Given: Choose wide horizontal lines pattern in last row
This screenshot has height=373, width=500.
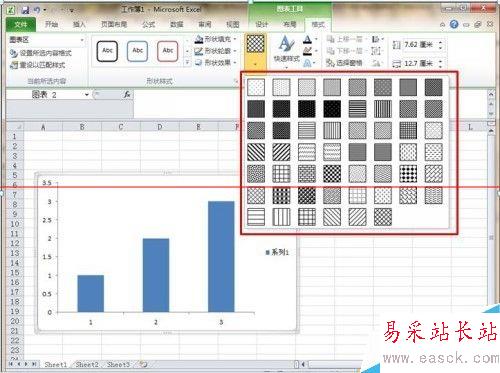Looking at the screenshot, I should pos(256,217).
